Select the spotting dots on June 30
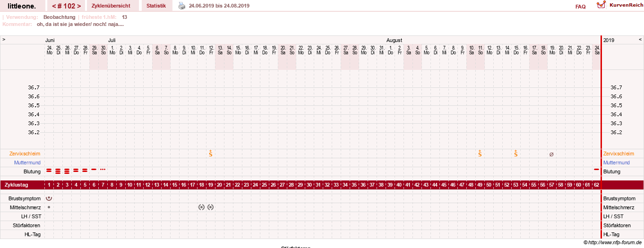This screenshot has width=644, height=248. 103,169
